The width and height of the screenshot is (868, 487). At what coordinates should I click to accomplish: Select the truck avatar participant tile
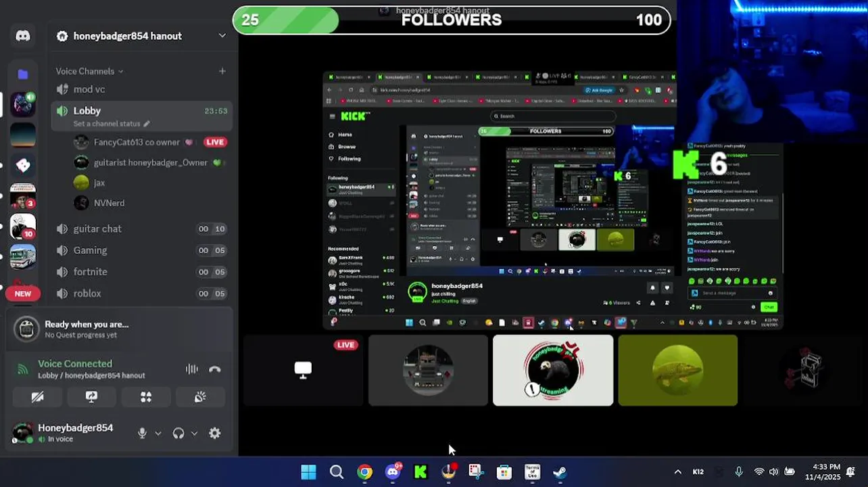pyautogui.click(x=428, y=370)
